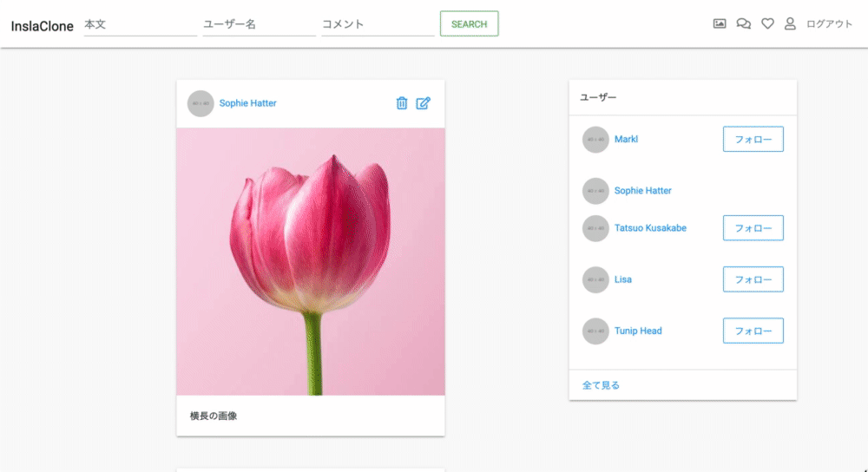Follow Lisa with the フォロー button
Image resolution: width=868 pixels, height=472 pixels.
tap(753, 279)
